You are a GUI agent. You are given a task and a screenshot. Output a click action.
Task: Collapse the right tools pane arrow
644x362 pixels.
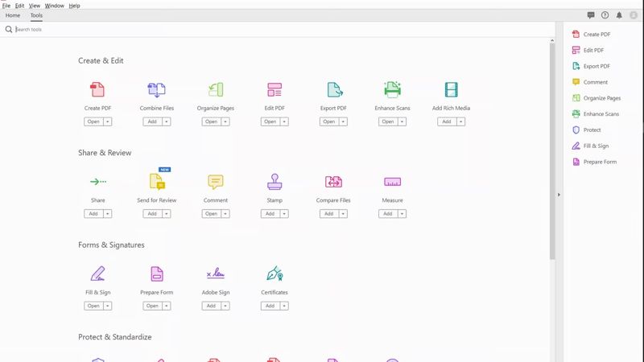[x=559, y=195]
